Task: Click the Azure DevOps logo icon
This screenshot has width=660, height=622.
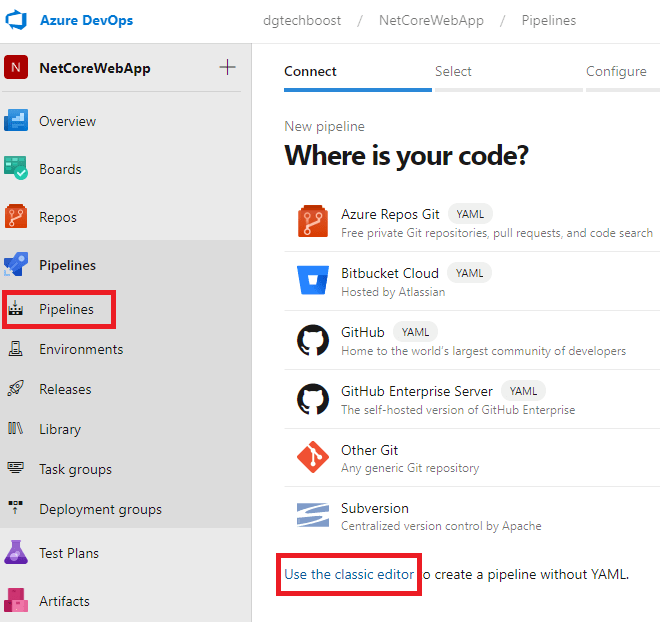Action: [x=18, y=21]
